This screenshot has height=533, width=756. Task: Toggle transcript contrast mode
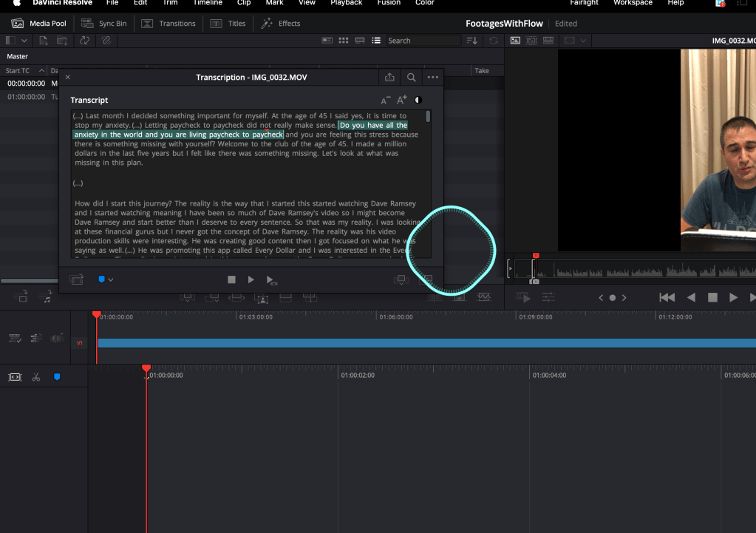tap(418, 100)
